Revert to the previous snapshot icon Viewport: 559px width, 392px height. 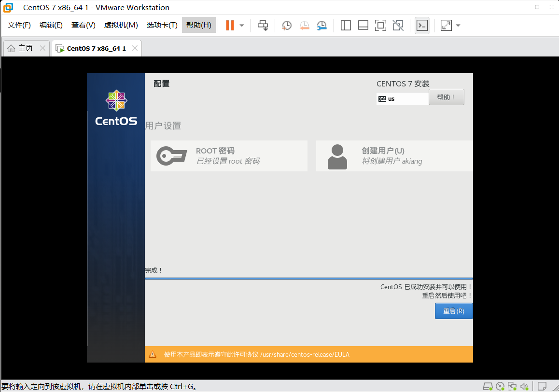pos(304,25)
